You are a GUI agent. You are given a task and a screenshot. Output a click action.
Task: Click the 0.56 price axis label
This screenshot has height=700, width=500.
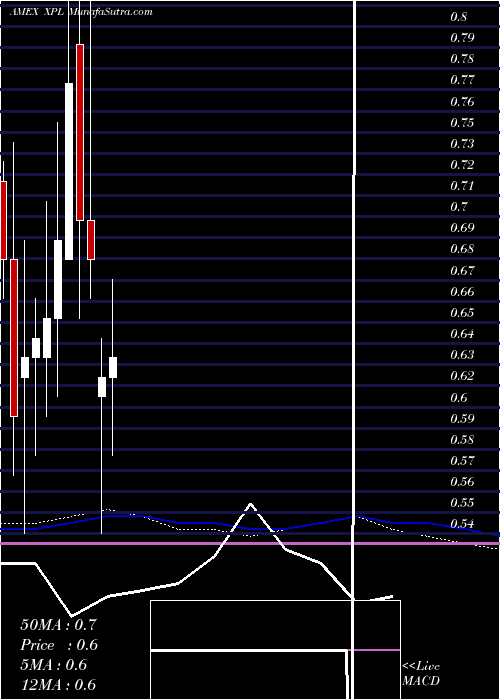(462, 482)
